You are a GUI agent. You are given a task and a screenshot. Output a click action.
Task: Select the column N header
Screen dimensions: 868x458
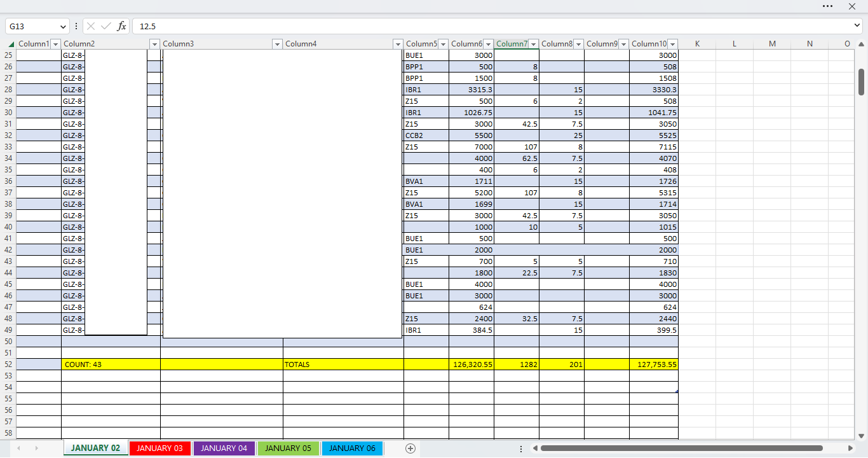810,44
